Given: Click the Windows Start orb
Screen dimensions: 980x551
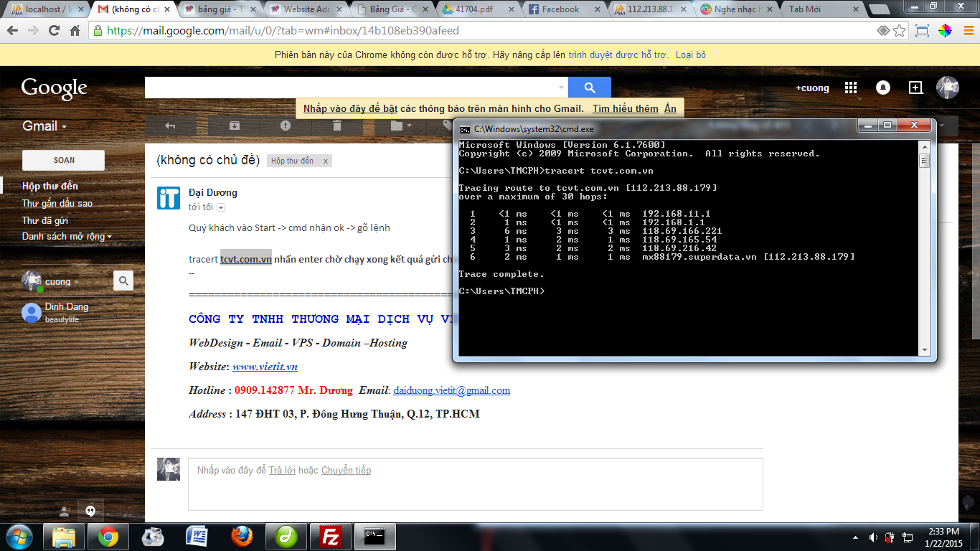Looking at the screenshot, I should click(19, 536).
